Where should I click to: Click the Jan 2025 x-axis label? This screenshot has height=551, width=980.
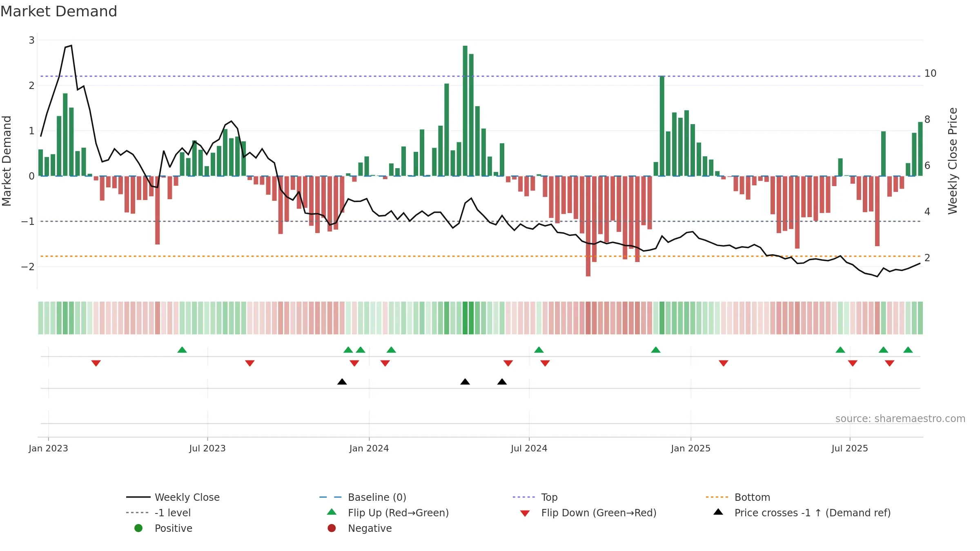click(x=691, y=448)
